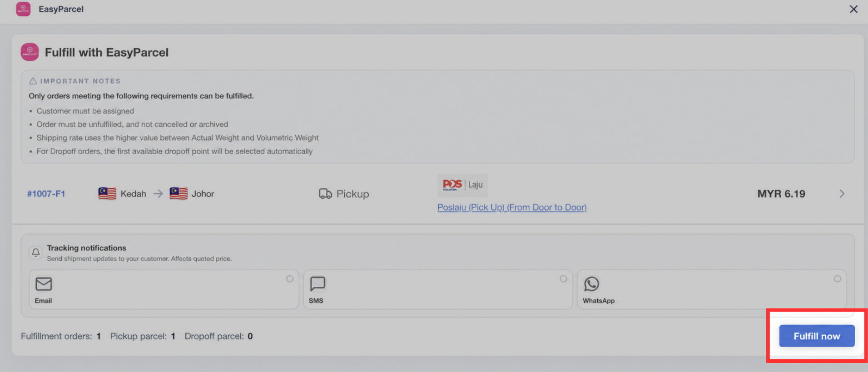Close the EasyParcel dialog

coord(853,9)
